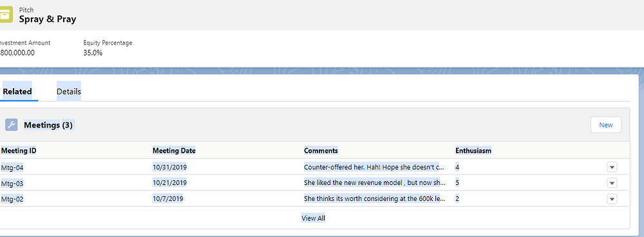Click the Pitch record box icon
The height and width of the screenshot is (237, 644).
pyautogui.click(x=6, y=15)
